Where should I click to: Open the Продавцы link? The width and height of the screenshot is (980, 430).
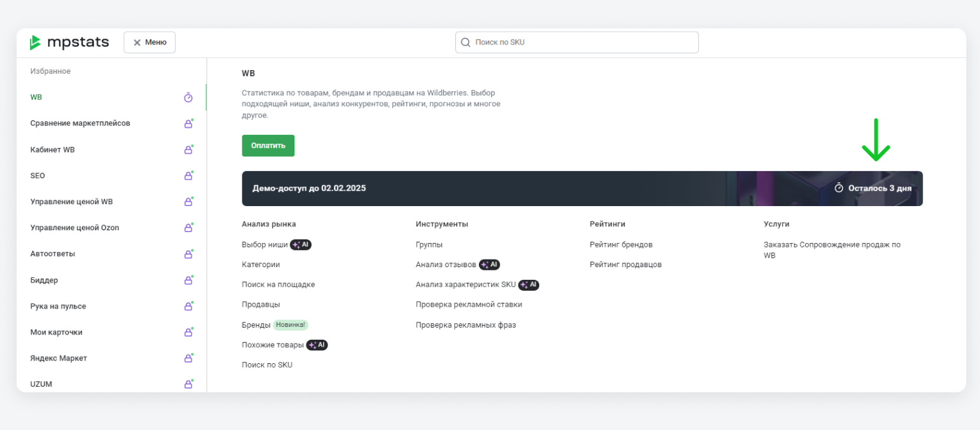coord(261,305)
